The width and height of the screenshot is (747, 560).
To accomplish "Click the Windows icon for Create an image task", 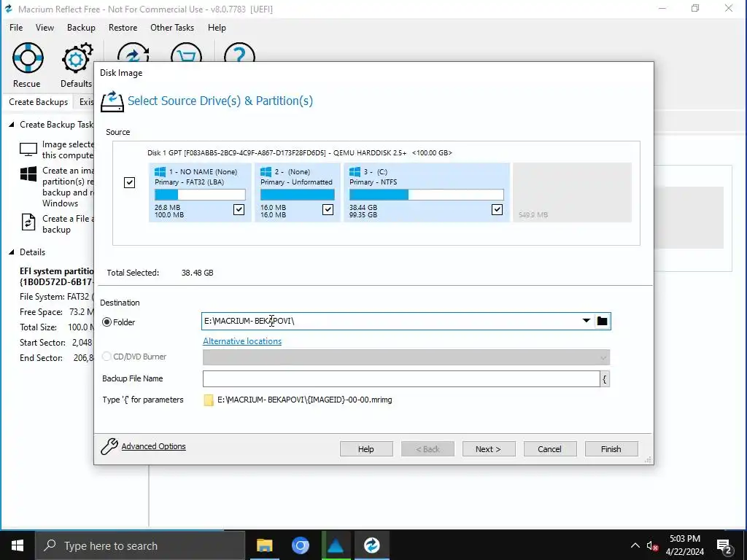I will click(28, 174).
